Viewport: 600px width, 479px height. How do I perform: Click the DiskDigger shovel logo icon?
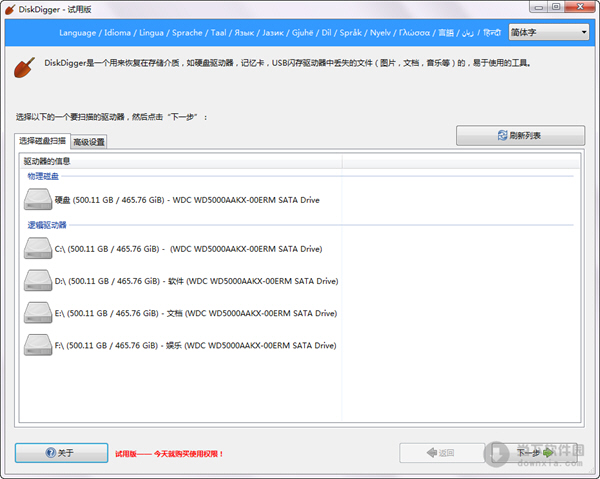point(24,67)
